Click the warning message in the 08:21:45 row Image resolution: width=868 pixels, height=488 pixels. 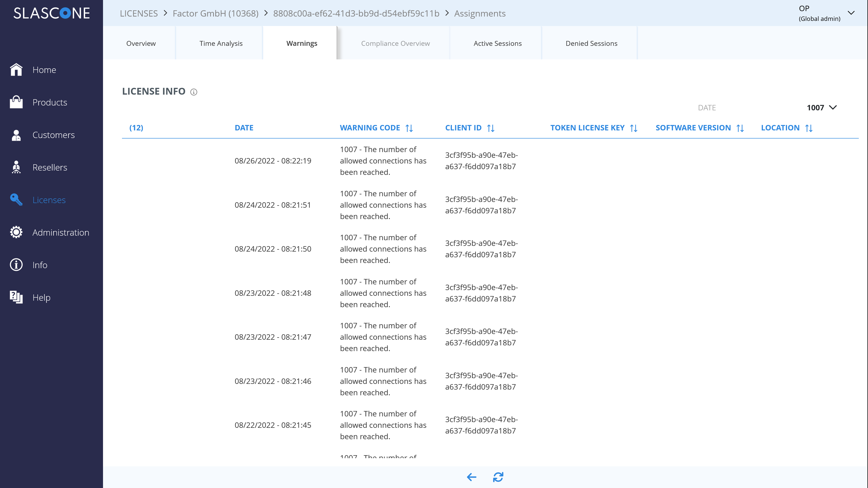[x=383, y=425]
